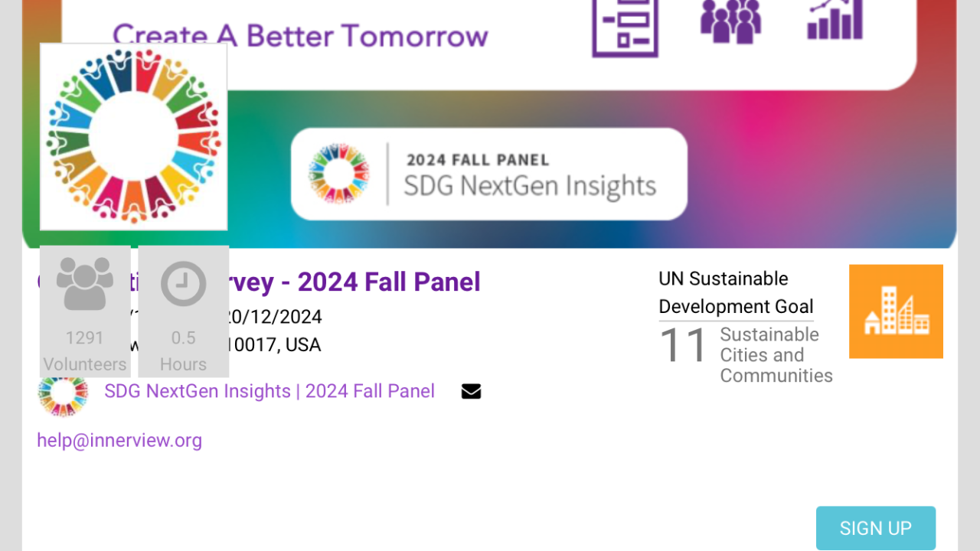
Task: Click the 0.5 Hours clock icon
Action: [x=184, y=284]
